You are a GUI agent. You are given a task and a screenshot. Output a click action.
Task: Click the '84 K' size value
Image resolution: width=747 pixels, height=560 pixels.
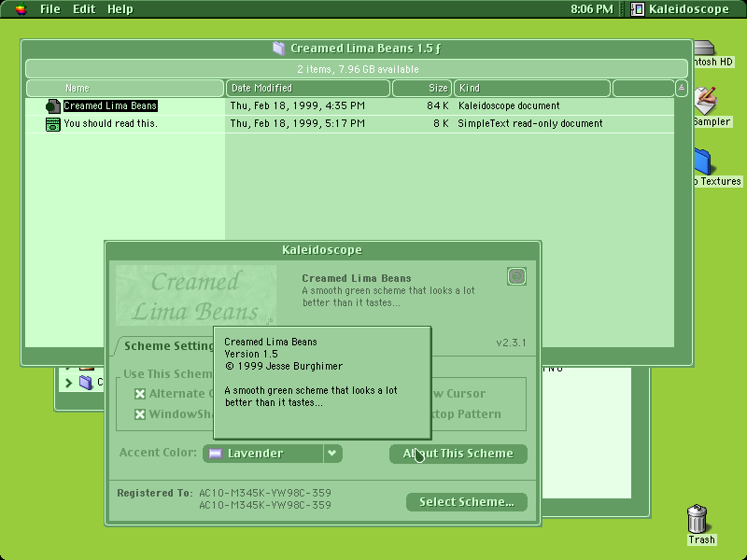437,105
